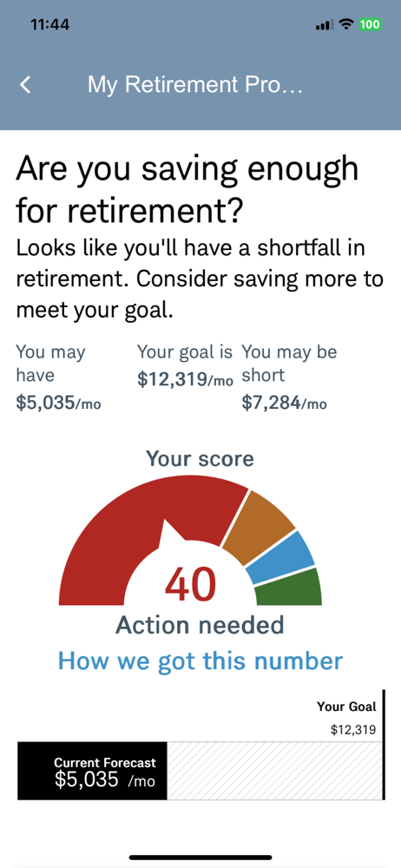The height and width of the screenshot is (868, 401).
Task: Tap the hatched shortfall area of bar
Action: [275, 771]
